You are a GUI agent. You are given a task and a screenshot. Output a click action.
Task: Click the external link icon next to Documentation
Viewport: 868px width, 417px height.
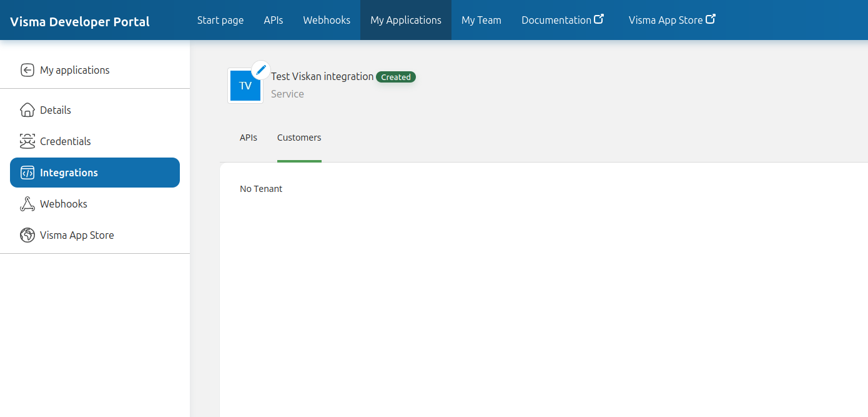(x=599, y=19)
